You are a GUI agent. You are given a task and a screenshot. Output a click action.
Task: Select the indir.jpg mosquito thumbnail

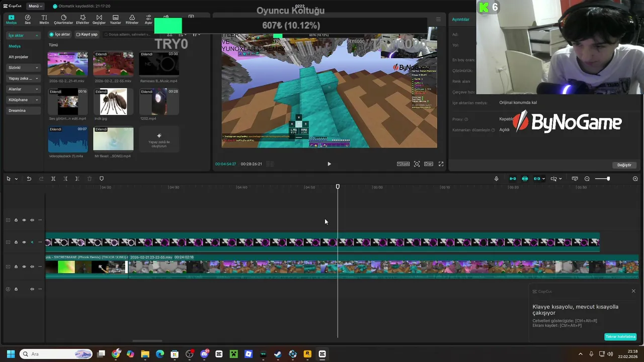tap(113, 102)
